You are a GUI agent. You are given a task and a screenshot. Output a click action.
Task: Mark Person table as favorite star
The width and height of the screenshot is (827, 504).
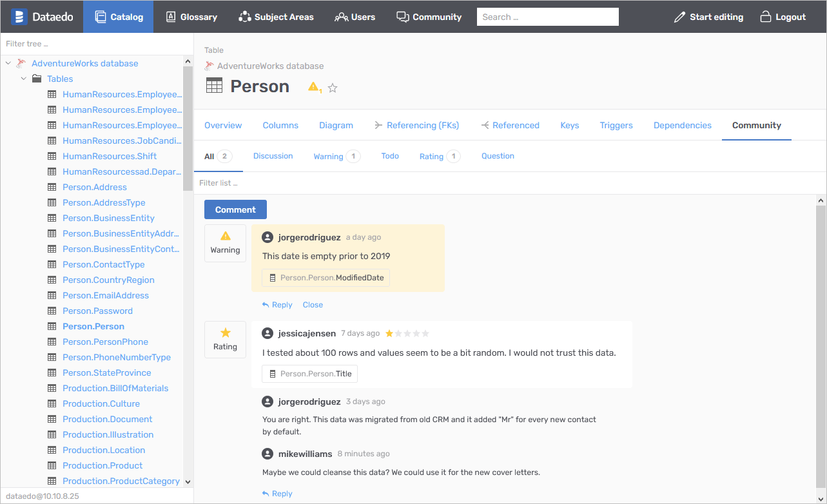tap(333, 88)
